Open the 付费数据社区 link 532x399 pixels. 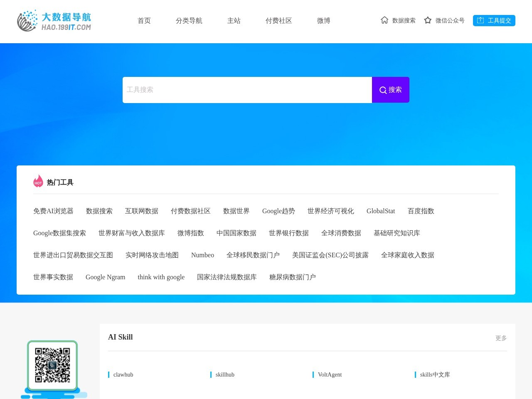[191, 211]
